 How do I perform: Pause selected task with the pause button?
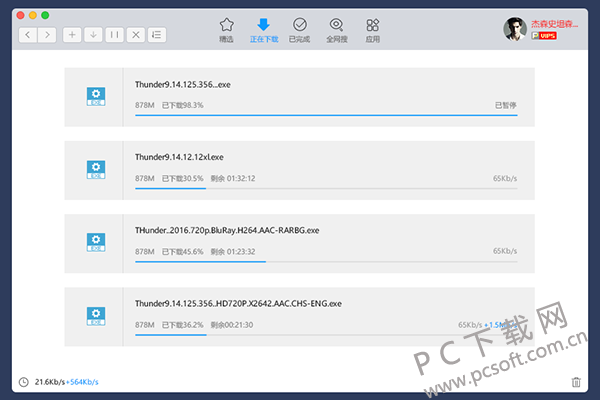(x=114, y=35)
